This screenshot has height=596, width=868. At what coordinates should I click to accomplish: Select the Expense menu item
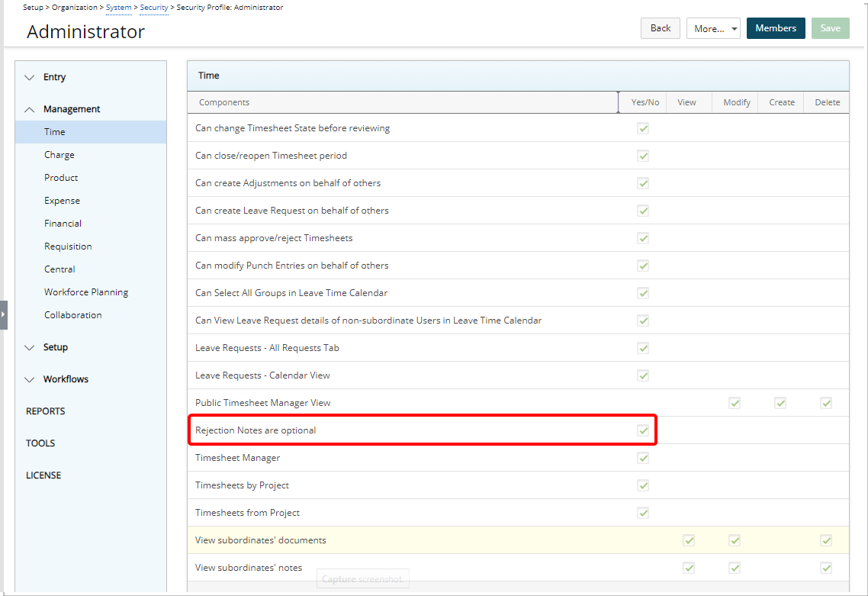tap(62, 201)
